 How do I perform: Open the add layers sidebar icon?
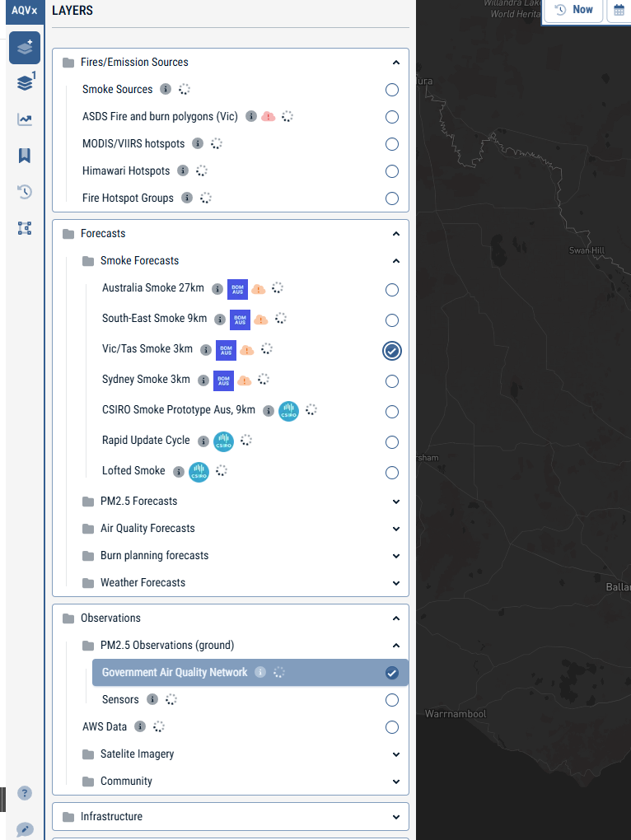coord(25,48)
